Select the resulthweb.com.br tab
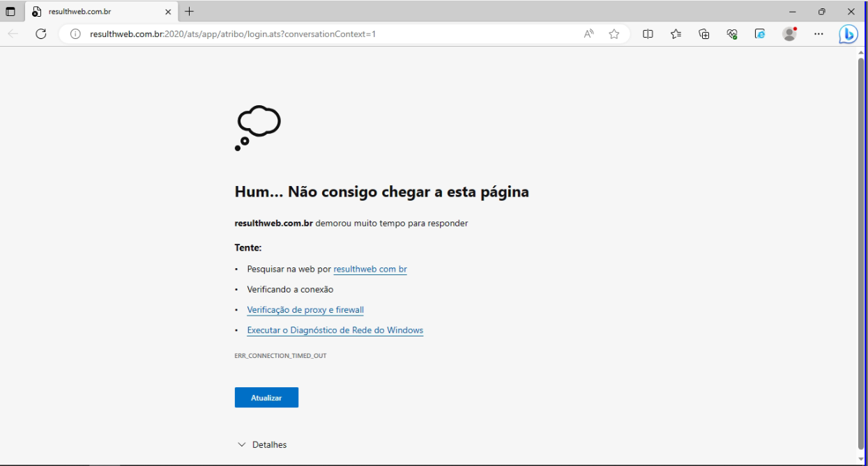 100,12
